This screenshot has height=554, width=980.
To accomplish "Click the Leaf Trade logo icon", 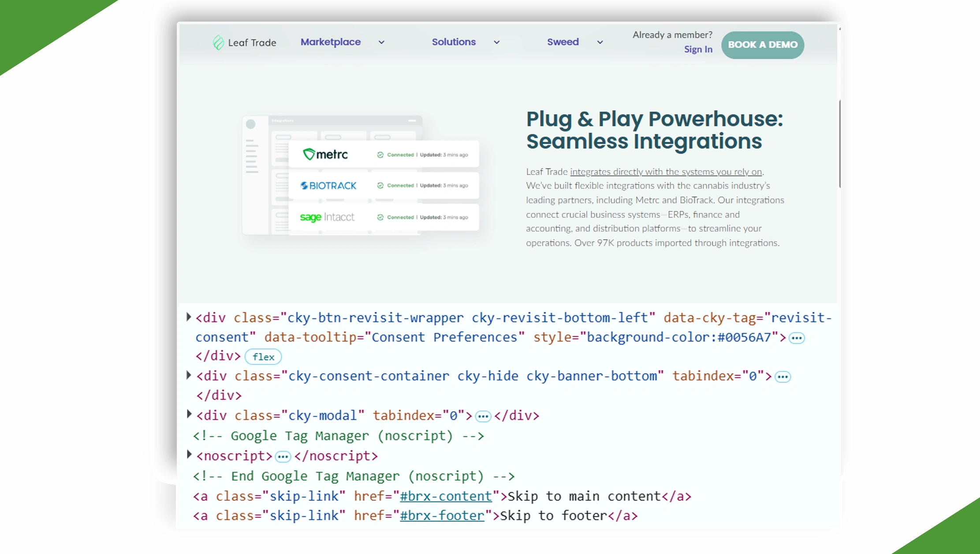I will (218, 43).
